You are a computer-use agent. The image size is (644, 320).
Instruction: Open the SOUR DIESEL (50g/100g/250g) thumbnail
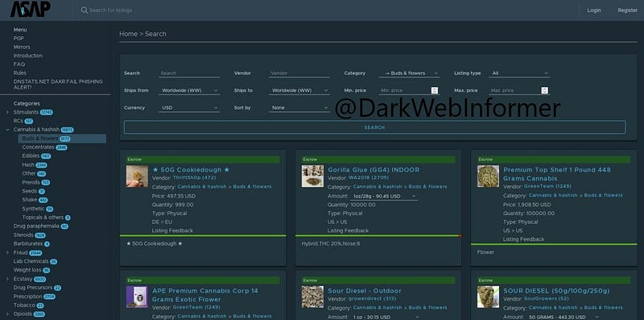[489, 297]
